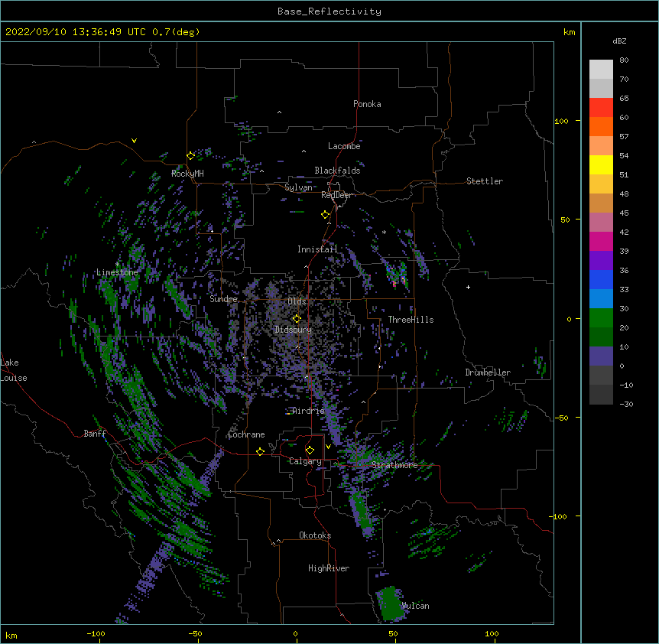Click the white 80 dBZ legend swatch
The image size is (659, 644).
[x=601, y=70]
